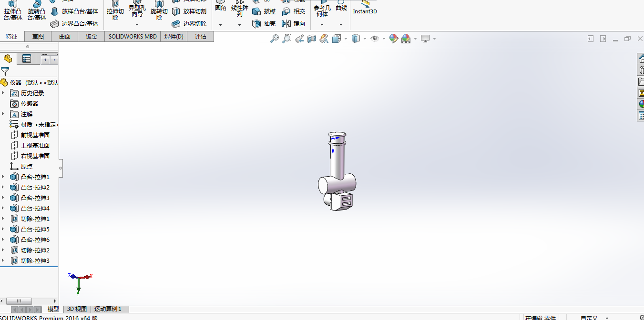Screen dimensions: 644x320
Task: Switch to the 模型 model tab
Action: [53, 309]
